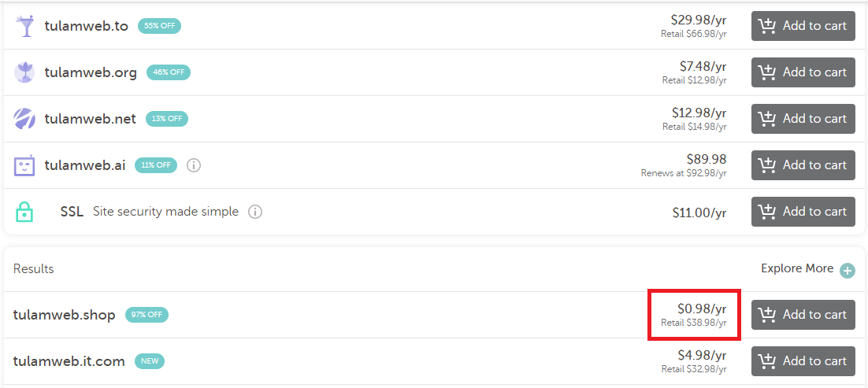Click the 55% OFF badge on tulamweb.to

159,26
